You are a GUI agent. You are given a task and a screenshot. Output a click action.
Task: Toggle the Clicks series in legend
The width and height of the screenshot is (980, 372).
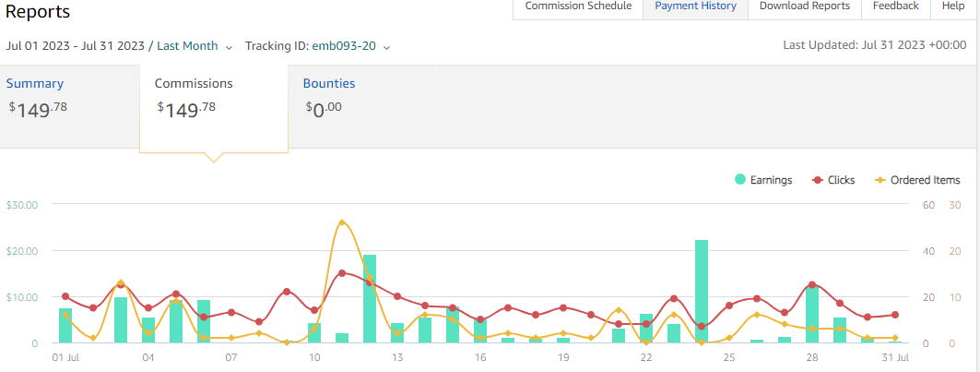click(841, 180)
